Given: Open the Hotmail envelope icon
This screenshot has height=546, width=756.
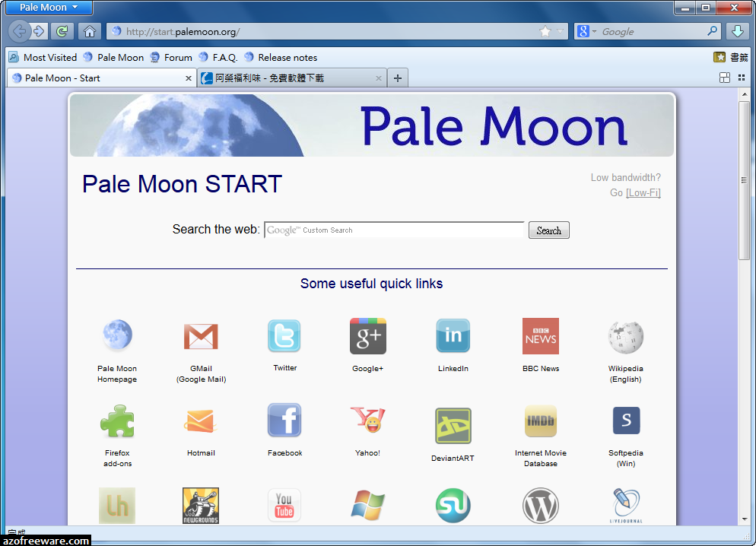Looking at the screenshot, I should point(200,421).
